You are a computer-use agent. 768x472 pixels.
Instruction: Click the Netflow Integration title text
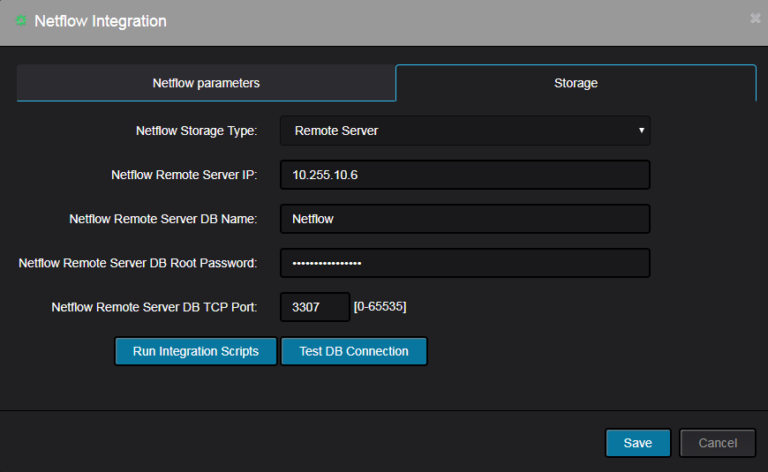[x=100, y=21]
